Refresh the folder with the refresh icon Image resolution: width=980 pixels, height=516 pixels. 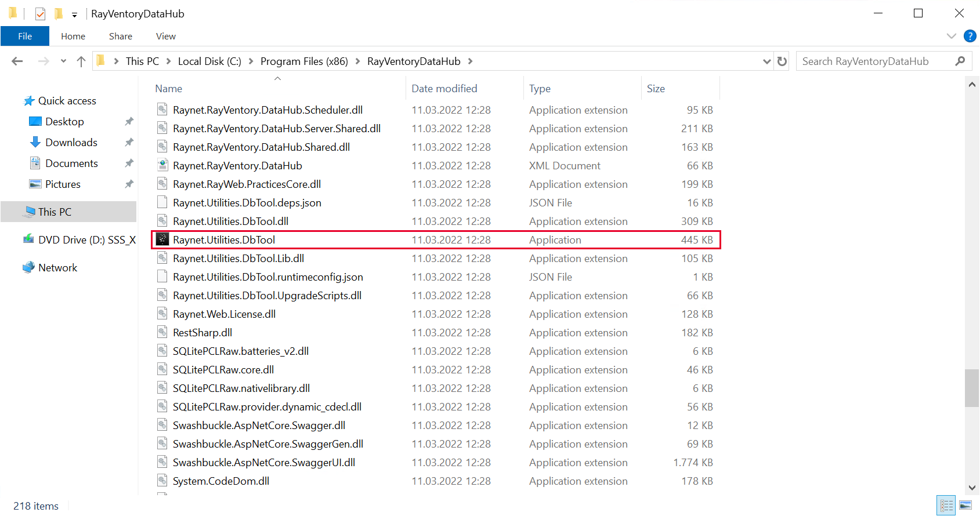coord(782,61)
